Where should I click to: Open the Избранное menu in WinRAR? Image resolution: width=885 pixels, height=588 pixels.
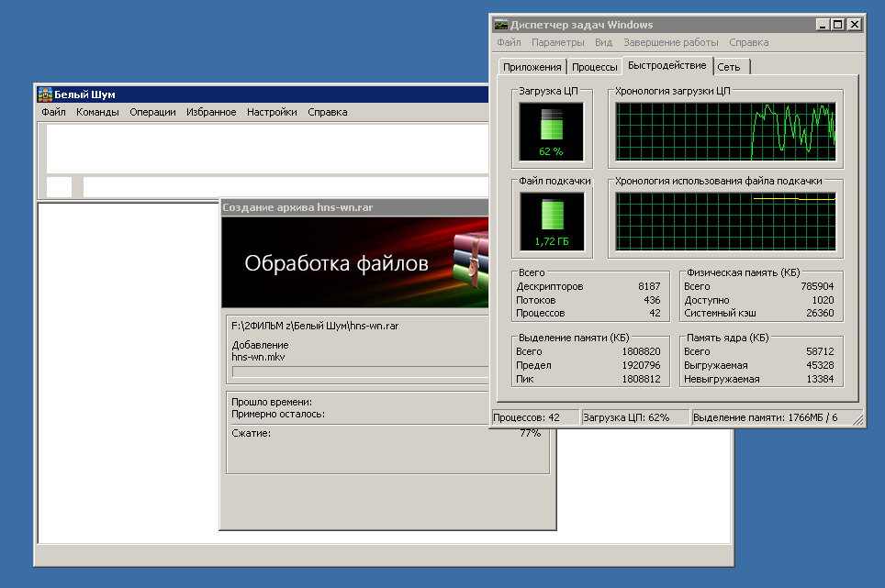pos(211,112)
